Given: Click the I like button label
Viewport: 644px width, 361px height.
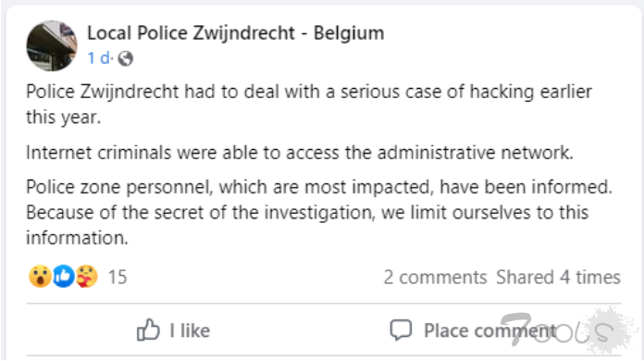Looking at the screenshot, I should [x=191, y=330].
